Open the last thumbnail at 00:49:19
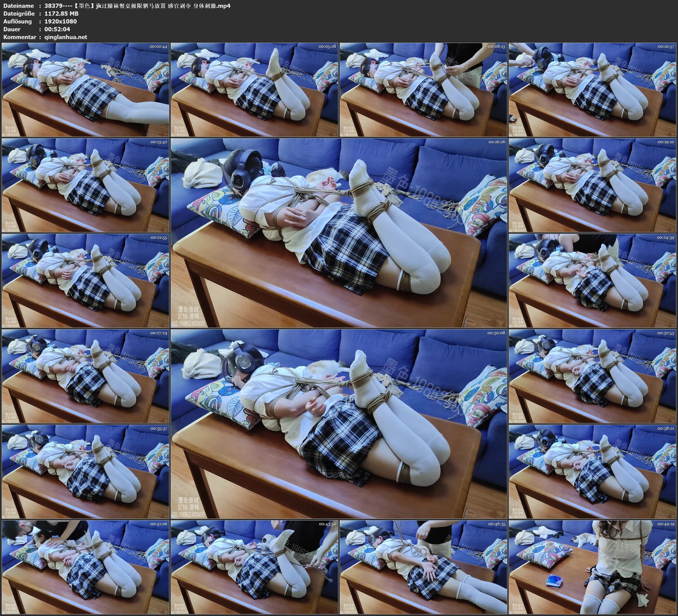The height and width of the screenshot is (616, 678). click(x=592, y=567)
